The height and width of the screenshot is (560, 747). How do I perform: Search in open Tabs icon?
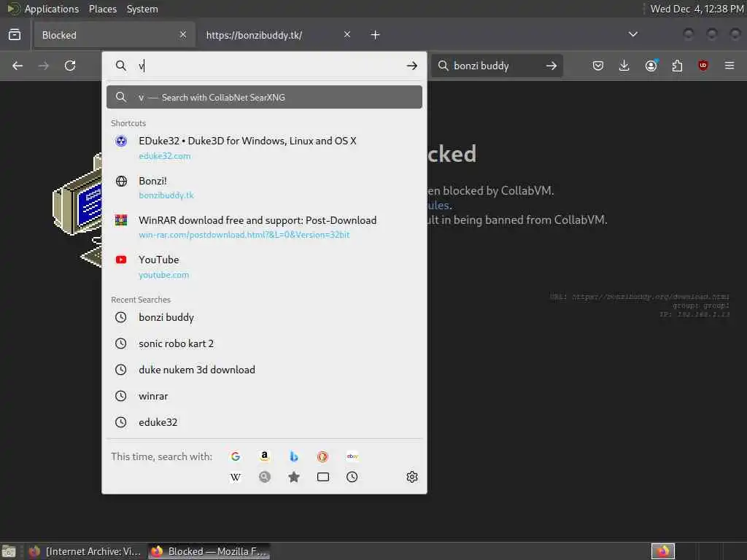[323, 477]
